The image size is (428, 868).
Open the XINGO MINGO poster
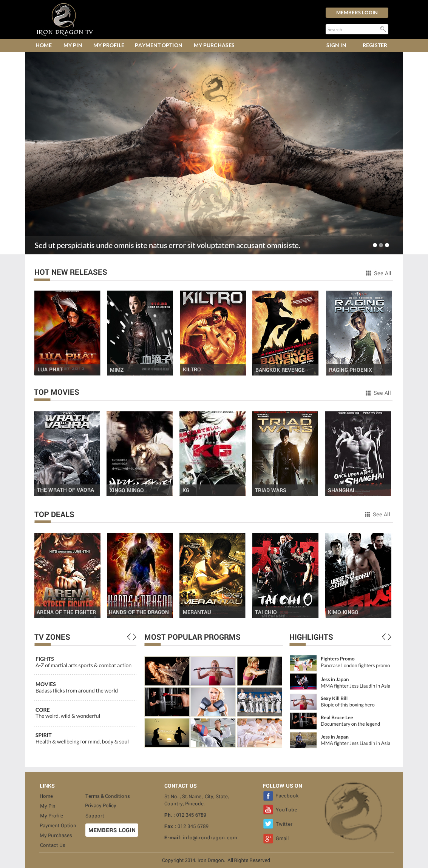pyautogui.click(x=139, y=454)
